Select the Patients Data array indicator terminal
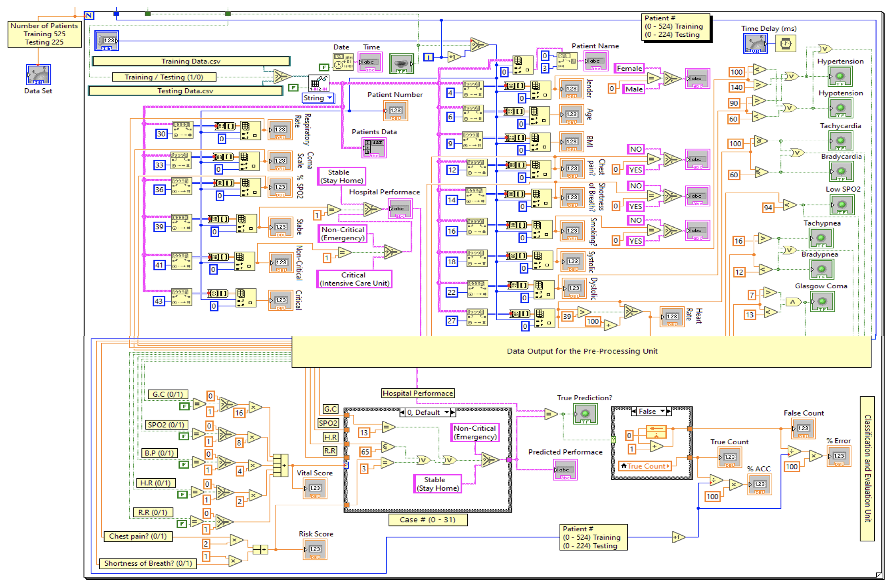This screenshot has width=893, height=588. tap(374, 147)
